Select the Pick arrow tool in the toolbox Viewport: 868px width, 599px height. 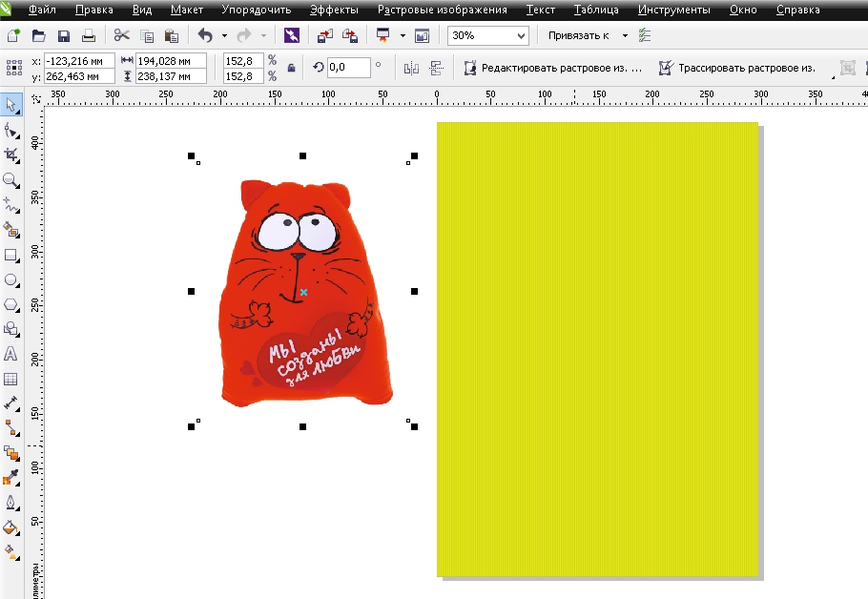(11, 105)
